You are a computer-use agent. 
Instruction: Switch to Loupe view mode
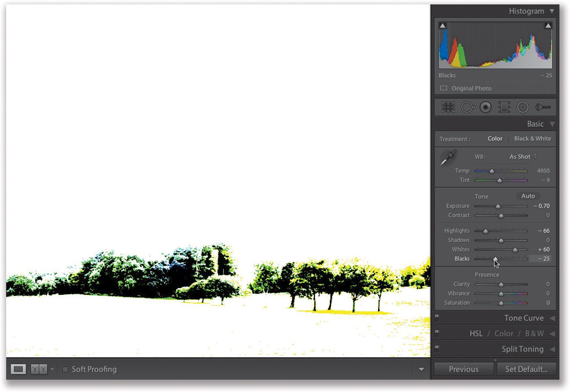(18, 369)
